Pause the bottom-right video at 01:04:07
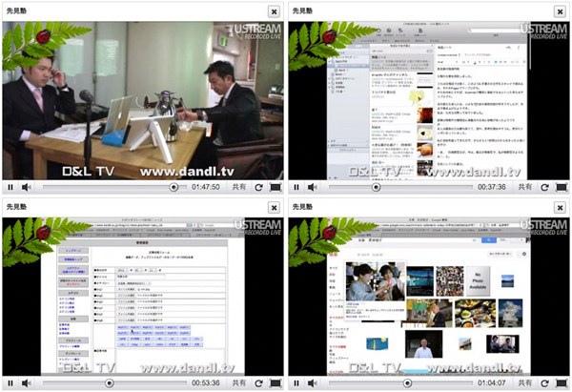Image resolution: width=572 pixels, height=392 pixels. (x=296, y=382)
